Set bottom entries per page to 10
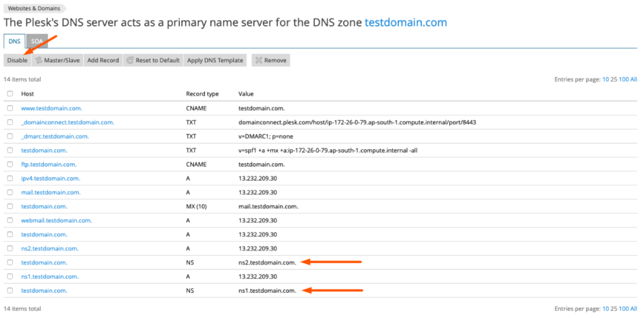644x318 pixels. point(606,308)
